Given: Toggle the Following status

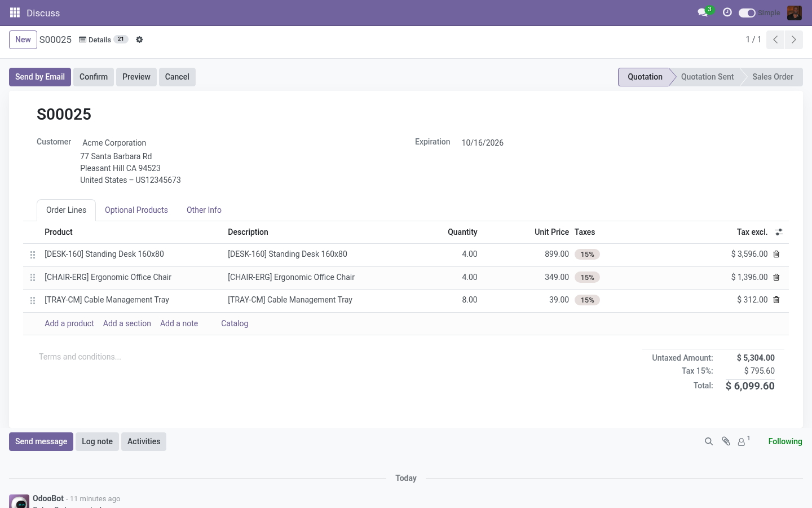Looking at the screenshot, I should 785,441.
